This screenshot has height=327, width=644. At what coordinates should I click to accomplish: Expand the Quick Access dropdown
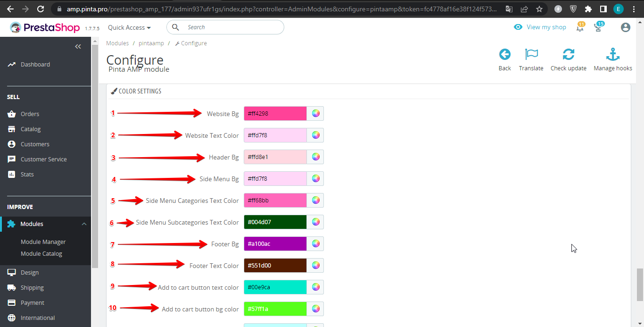click(x=129, y=27)
